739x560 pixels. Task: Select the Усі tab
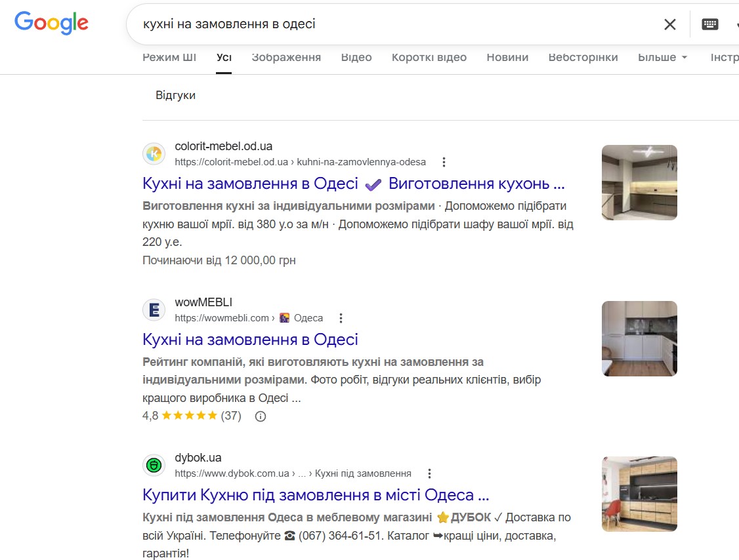click(224, 58)
